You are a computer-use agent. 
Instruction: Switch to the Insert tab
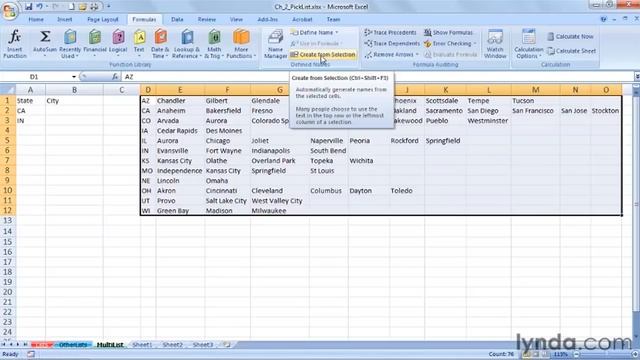coord(65,19)
